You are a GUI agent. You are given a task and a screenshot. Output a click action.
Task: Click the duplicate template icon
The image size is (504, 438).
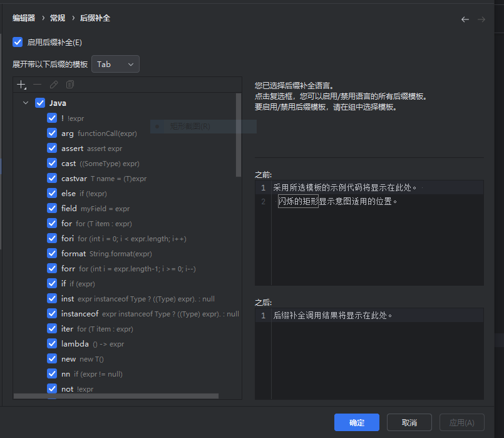coord(69,85)
